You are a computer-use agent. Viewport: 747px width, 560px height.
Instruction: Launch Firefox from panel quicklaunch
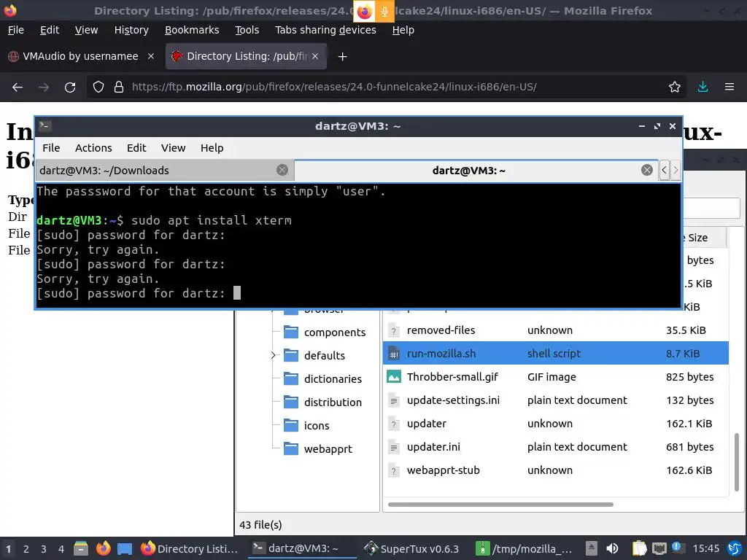(103, 548)
